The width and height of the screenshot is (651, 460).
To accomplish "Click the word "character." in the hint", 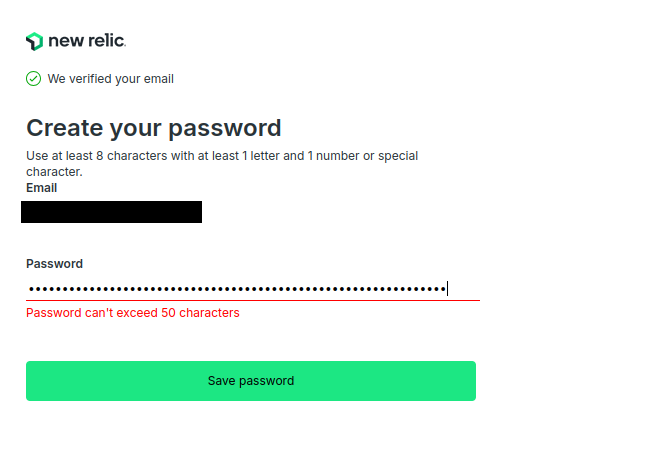I will pyautogui.click(x=54, y=172).
